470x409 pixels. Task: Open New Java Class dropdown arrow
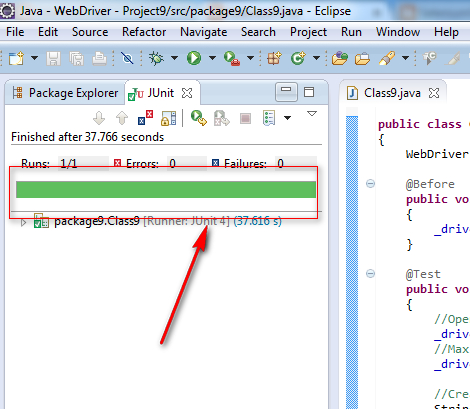pyautogui.click(x=316, y=58)
